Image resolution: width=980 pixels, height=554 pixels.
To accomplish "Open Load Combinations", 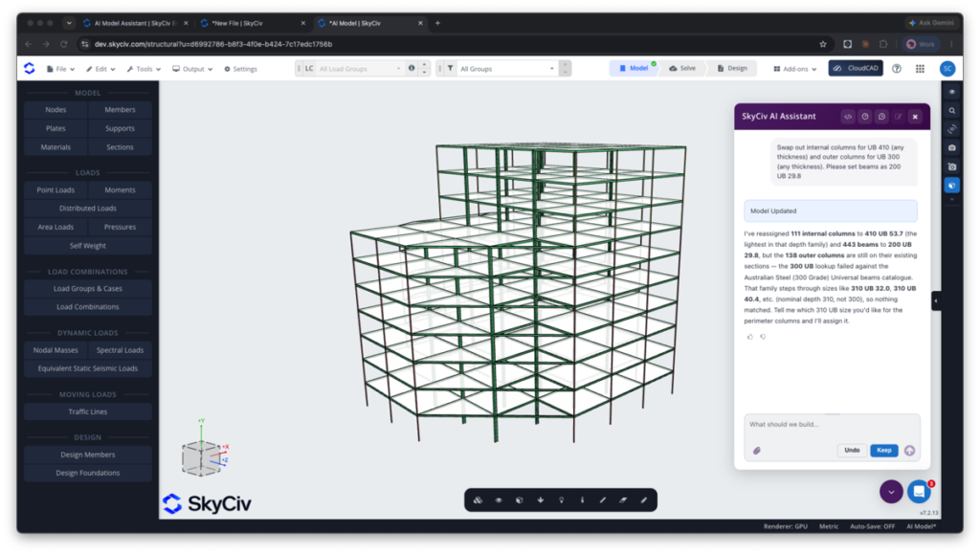I will pyautogui.click(x=88, y=307).
